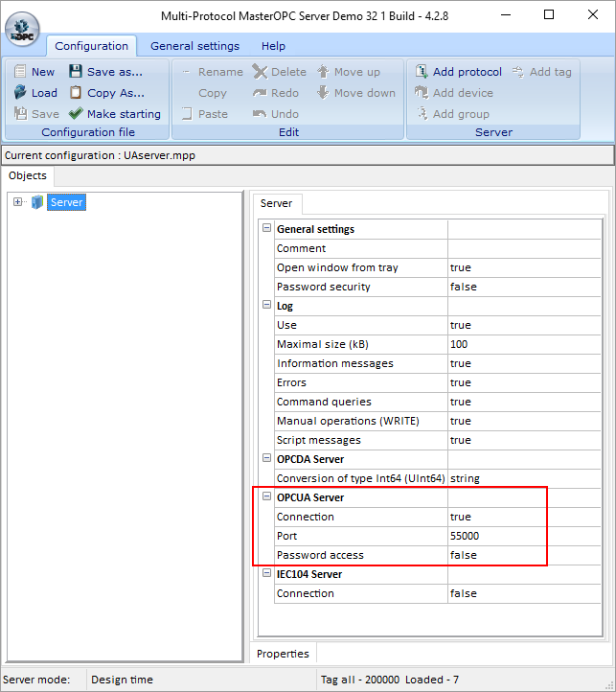Toggle OPCUA Server Connection true value

524,517
